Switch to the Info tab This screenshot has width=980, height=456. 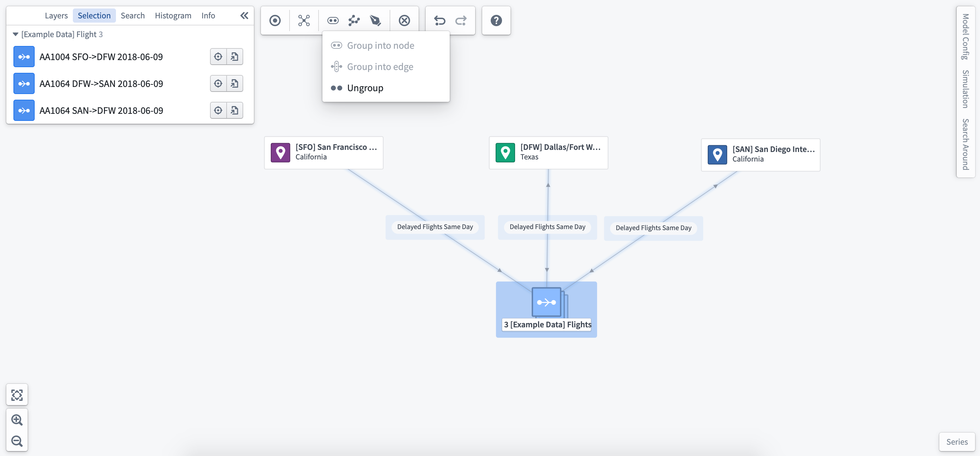[208, 16]
